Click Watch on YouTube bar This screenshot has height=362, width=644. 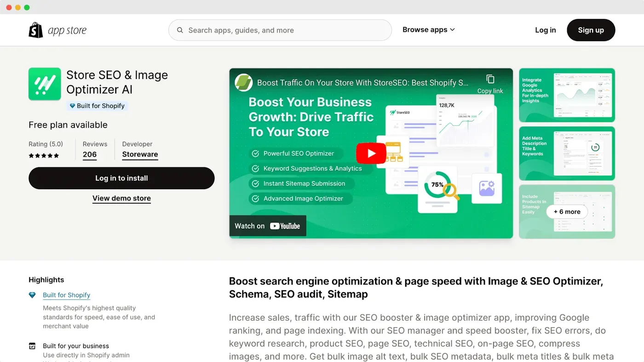point(268,226)
